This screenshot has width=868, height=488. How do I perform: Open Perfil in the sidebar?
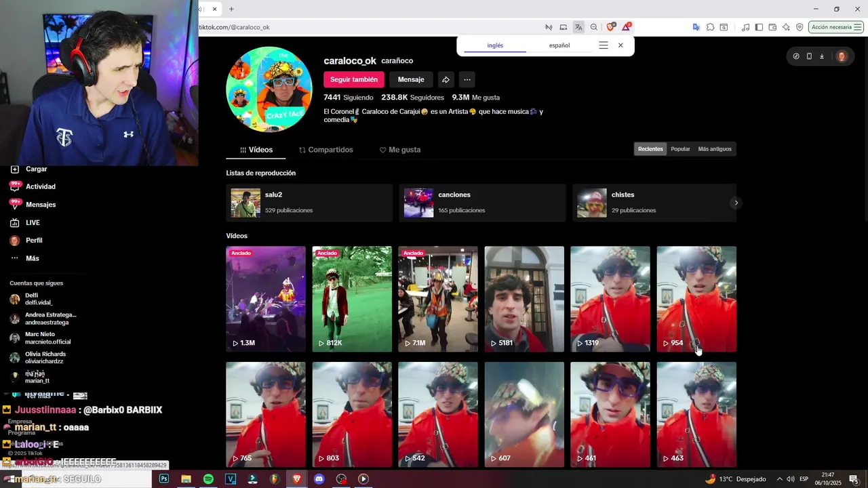click(34, 240)
